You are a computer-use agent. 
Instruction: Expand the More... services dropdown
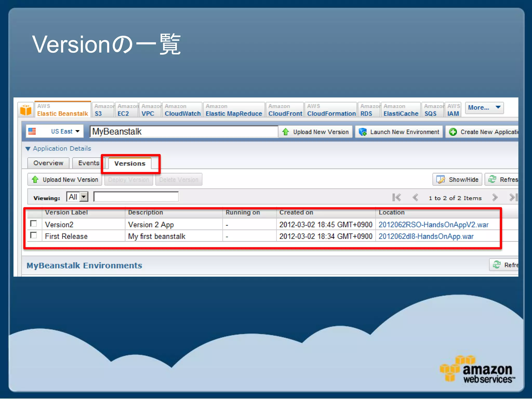tap(484, 108)
